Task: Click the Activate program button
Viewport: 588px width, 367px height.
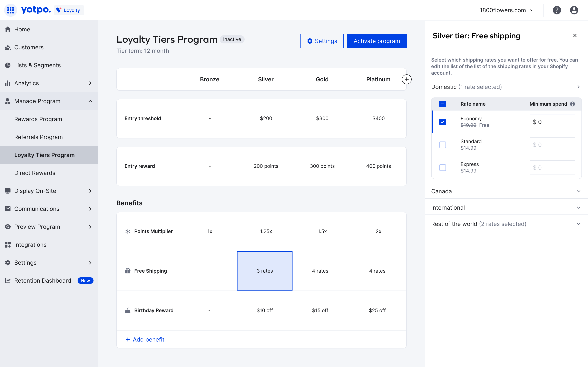Action: [x=377, y=41]
